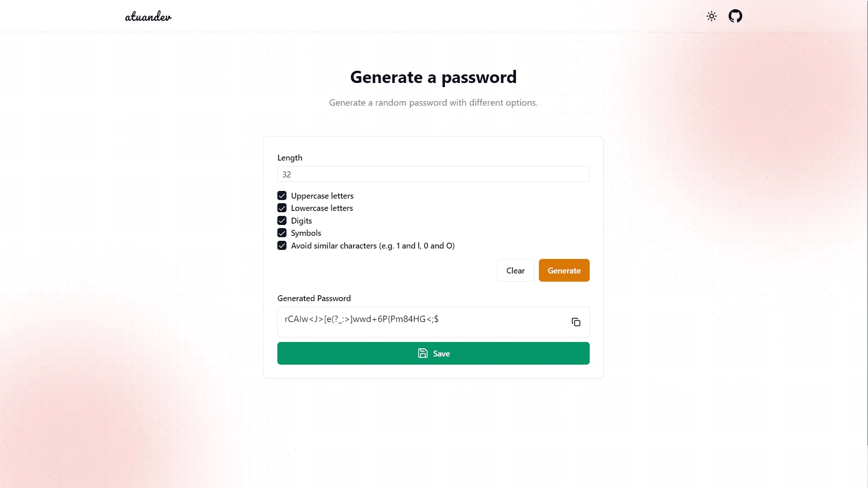This screenshot has height=488, width=868.
Task: Click Clear to reset options
Action: pos(515,270)
